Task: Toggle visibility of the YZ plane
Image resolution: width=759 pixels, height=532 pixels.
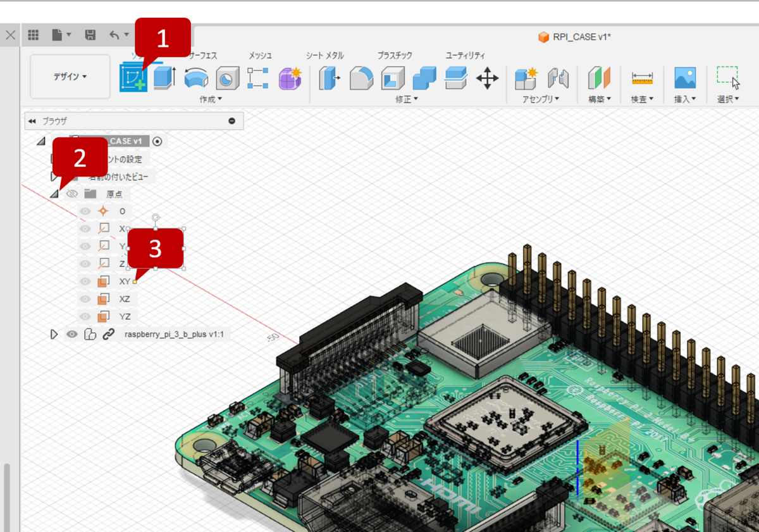Action: (x=85, y=316)
